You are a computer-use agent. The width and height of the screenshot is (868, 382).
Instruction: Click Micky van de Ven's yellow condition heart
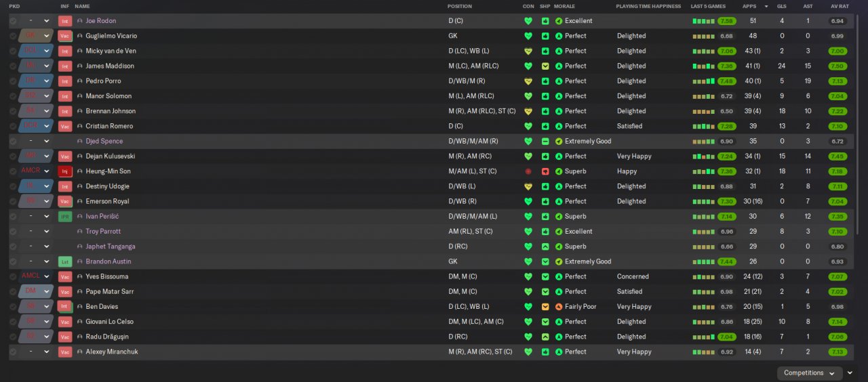pos(528,51)
